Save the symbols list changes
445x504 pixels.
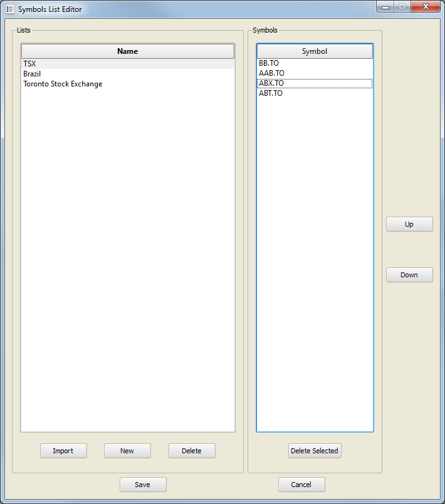tap(143, 485)
